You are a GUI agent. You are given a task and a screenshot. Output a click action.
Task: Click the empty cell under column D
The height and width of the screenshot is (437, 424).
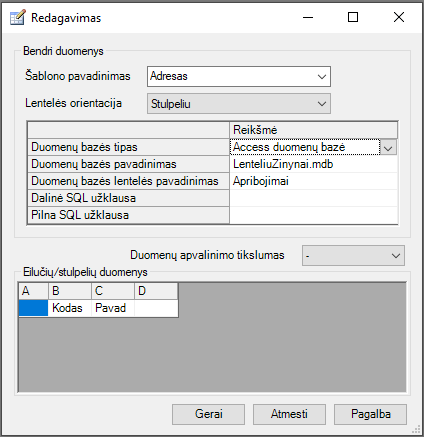coord(156,308)
